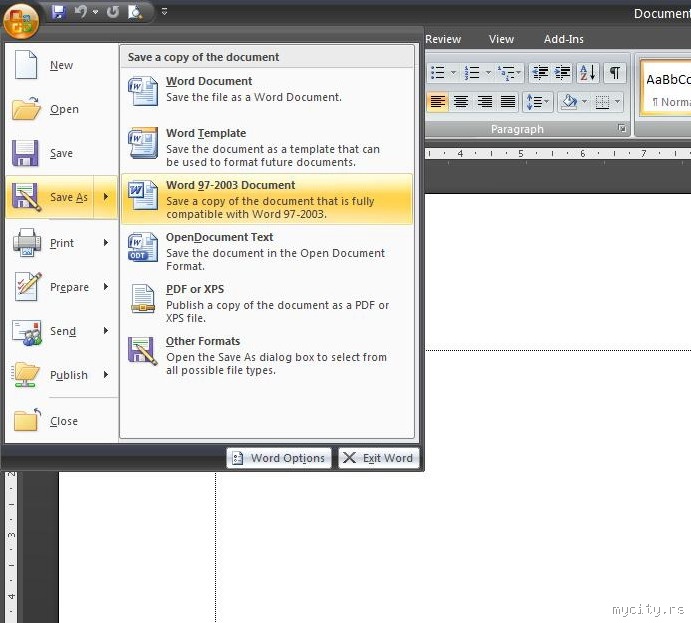Click the Print Preview icon in Quick Access Toolbar
This screenshot has height=623, width=691.
[135, 12]
